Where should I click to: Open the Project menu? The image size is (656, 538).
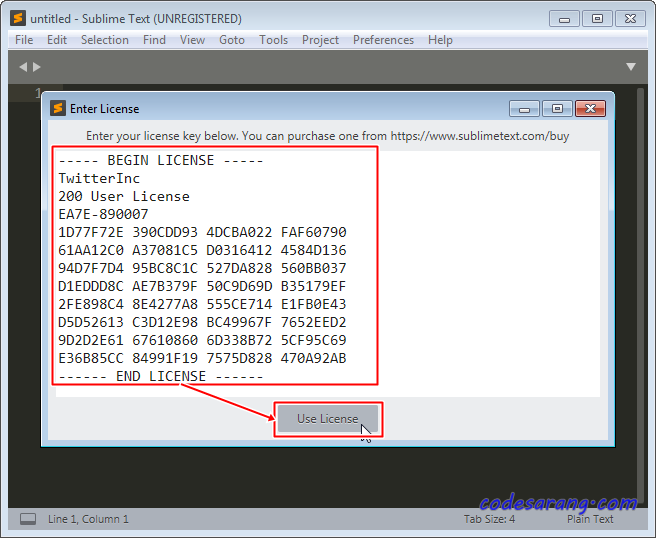[320, 40]
